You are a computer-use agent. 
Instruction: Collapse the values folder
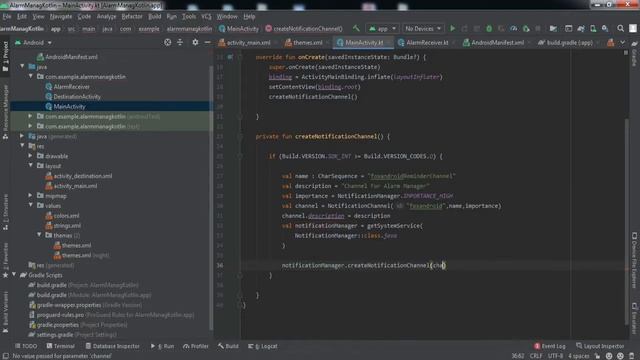(31, 205)
